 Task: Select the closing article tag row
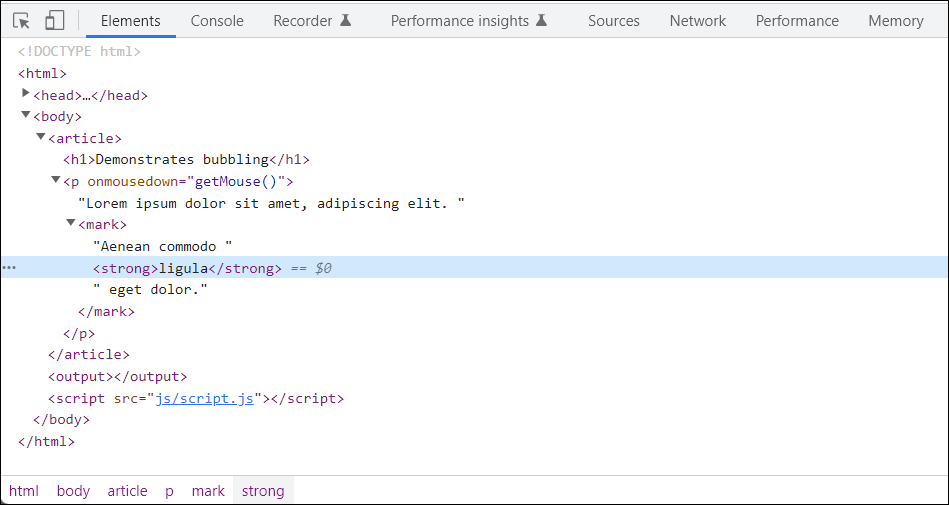pos(88,355)
